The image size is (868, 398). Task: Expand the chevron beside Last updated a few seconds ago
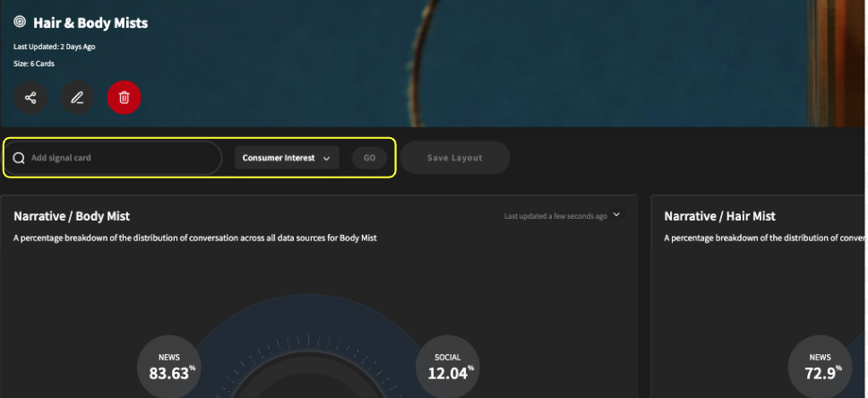pyautogui.click(x=616, y=214)
